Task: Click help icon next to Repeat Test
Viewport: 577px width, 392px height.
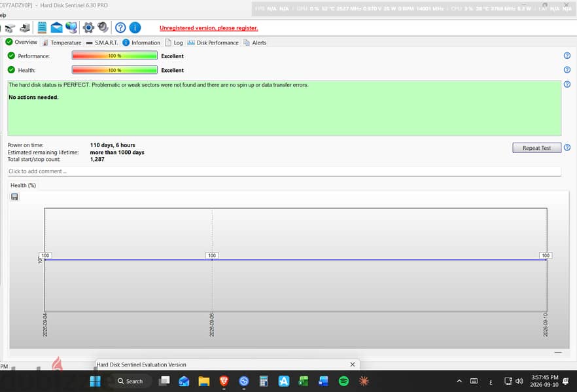Action: coord(567,147)
